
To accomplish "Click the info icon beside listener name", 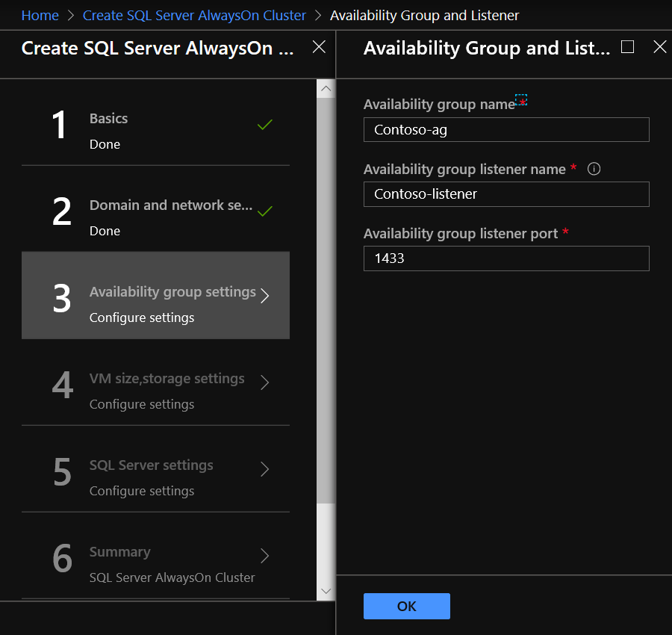I will tap(594, 169).
